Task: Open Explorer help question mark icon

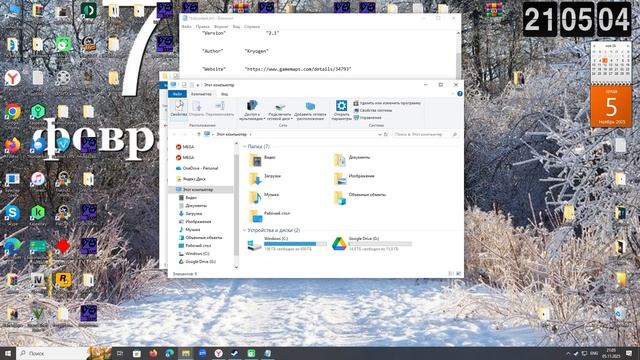Action: (x=460, y=94)
